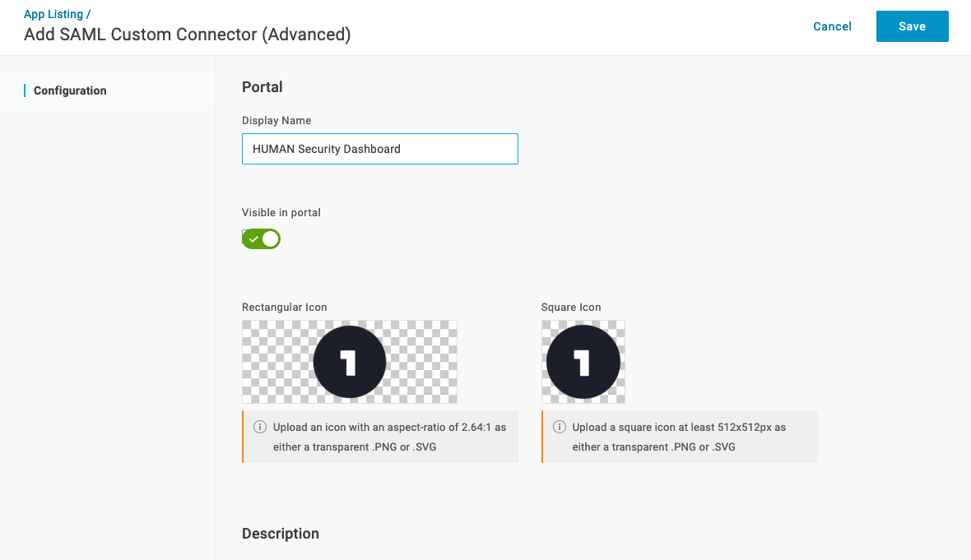Upload a new Square Icon image
The height and width of the screenshot is (560, 971).
pos(583,362)
